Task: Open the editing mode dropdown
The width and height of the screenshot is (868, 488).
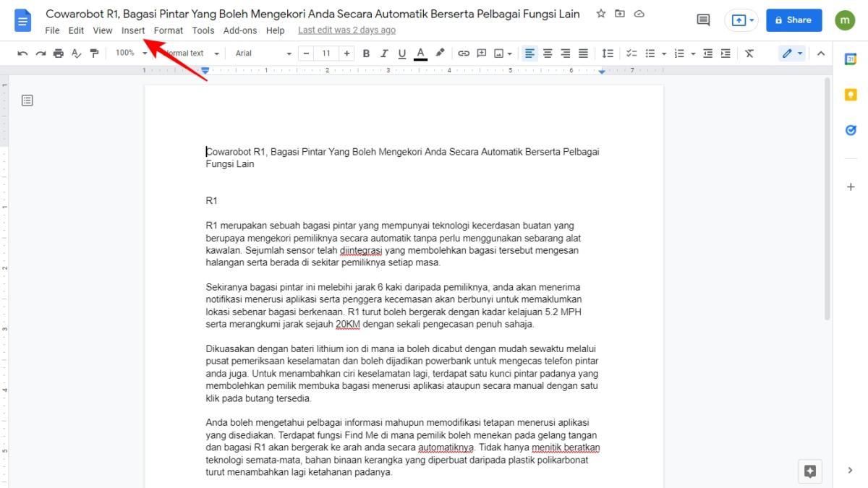Action: coord(792,53)
